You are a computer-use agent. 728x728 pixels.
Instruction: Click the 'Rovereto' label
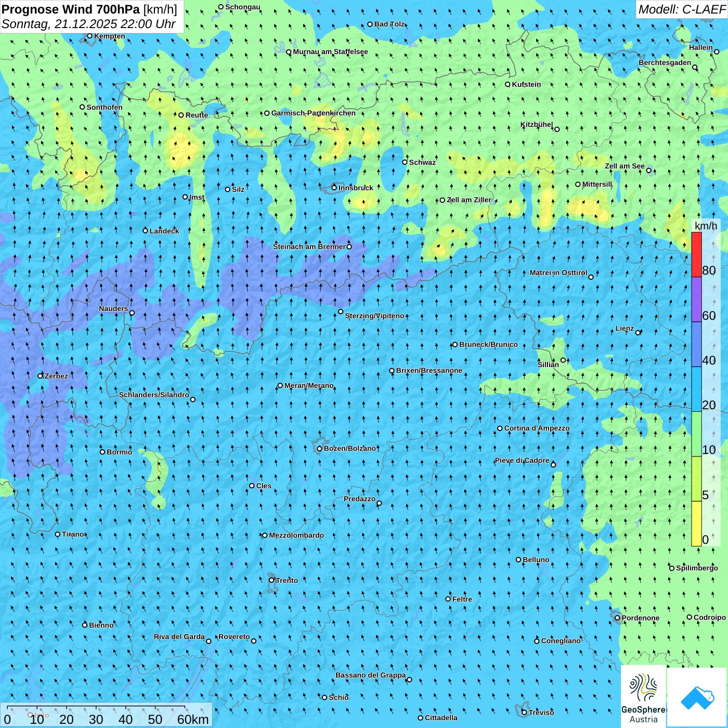coord(234,636)
